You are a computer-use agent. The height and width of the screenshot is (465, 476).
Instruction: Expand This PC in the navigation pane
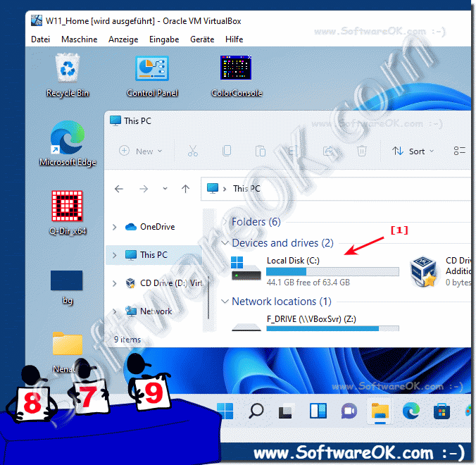[115, 255]
